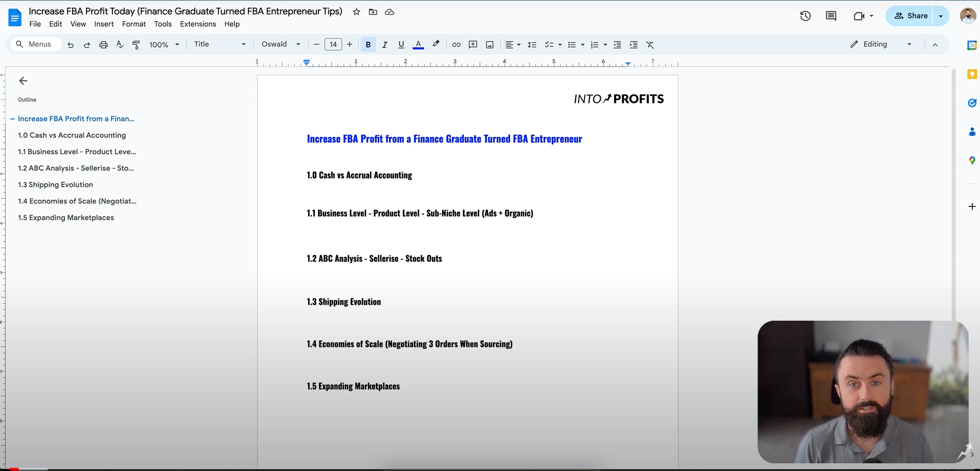Screen dimensions: 980x471
Task: Insert a checklist
Action: pos(549,45)
